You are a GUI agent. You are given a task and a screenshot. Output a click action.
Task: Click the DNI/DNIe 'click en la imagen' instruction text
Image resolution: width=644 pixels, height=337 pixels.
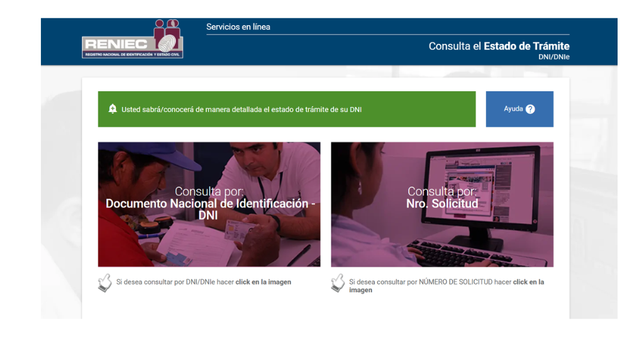204,282
